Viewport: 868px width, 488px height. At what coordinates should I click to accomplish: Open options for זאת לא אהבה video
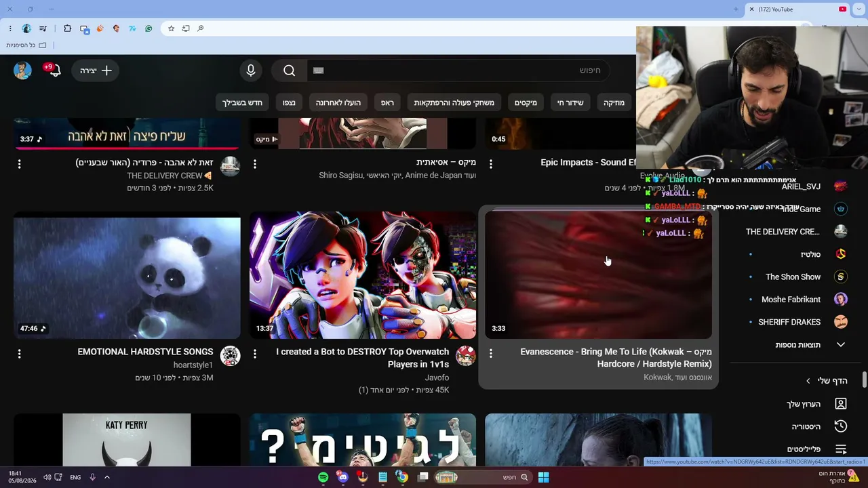tap(19, 164)
